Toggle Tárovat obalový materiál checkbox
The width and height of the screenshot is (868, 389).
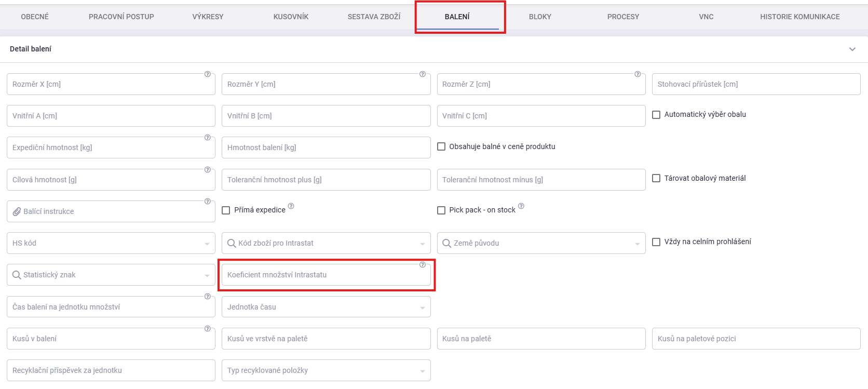(656, 179)
